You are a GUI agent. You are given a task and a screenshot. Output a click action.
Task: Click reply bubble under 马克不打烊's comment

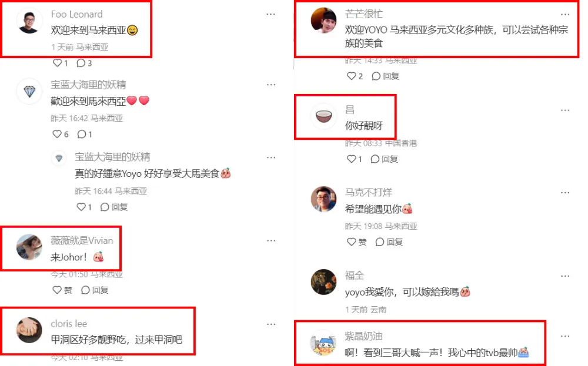pos(379,242)
